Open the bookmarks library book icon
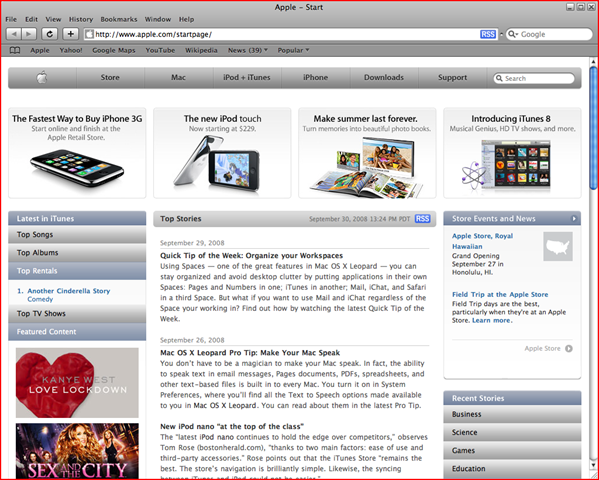The width and height of the screenshot is (599, 480). (x=15, y=50)
